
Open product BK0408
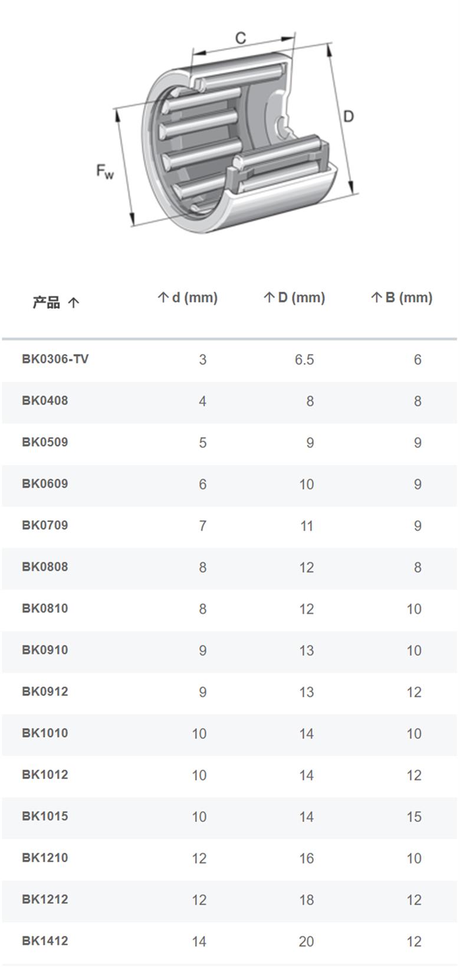point(45,401)
